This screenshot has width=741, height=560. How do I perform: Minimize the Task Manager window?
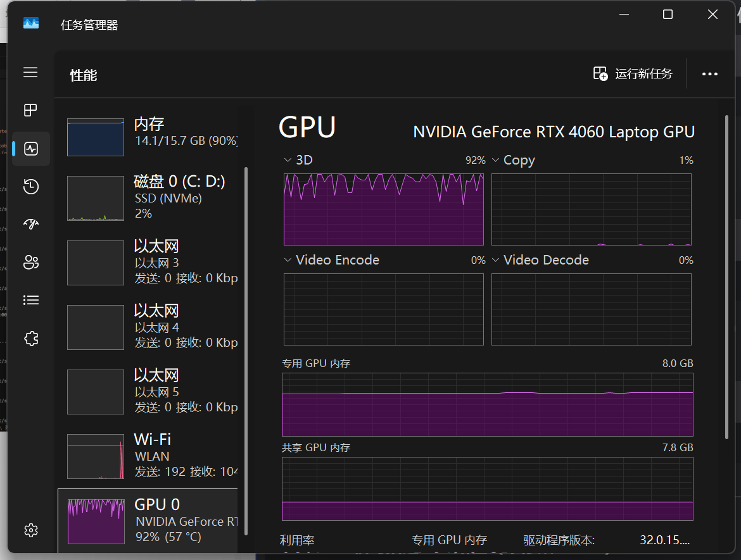click(624, 15)
